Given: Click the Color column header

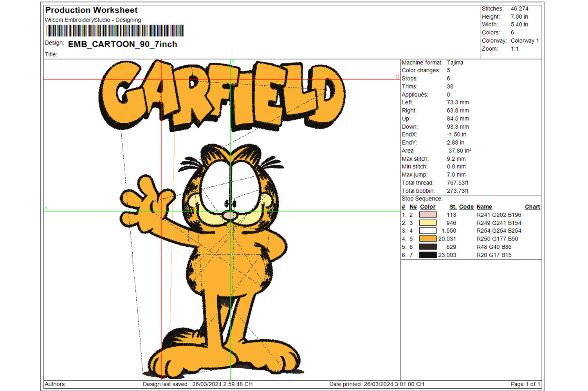Looking at the screenshot, I should (x=427, y=207).
